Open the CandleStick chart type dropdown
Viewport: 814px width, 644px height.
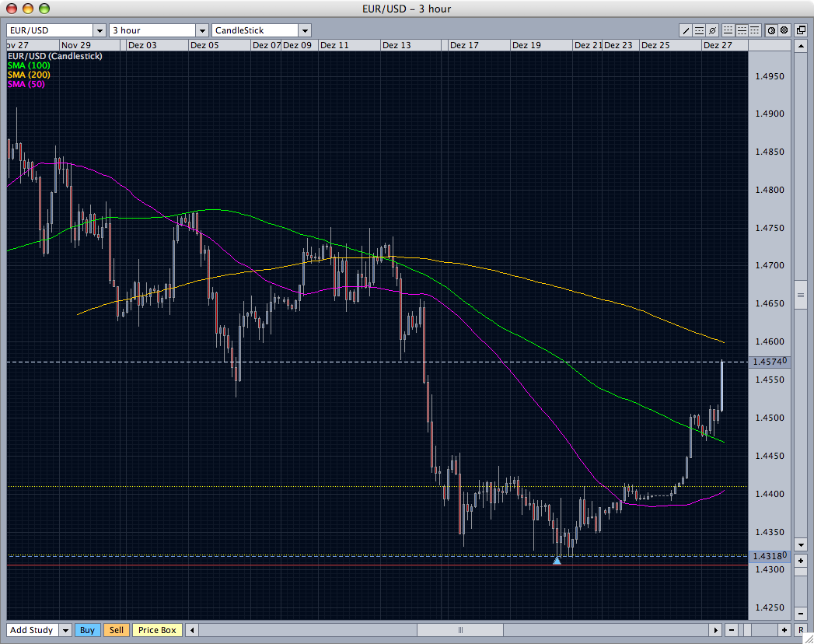tap(305, 30)
